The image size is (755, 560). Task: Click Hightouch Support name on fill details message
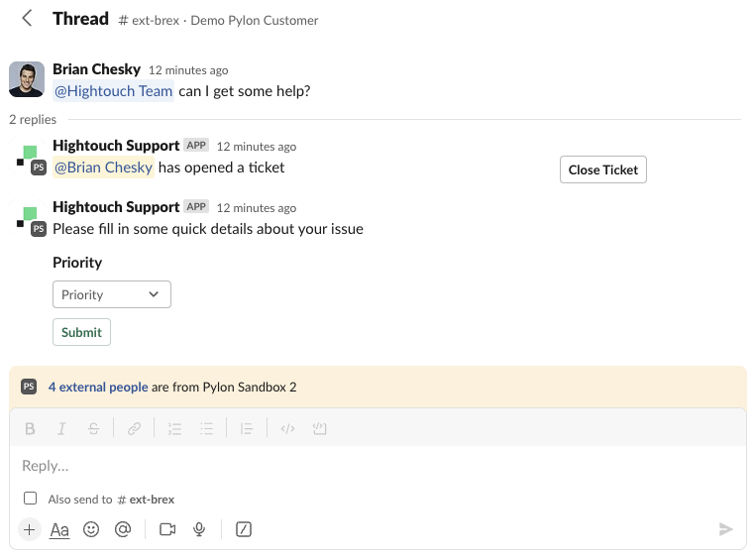pyautogui.click(x=116, y=207)
